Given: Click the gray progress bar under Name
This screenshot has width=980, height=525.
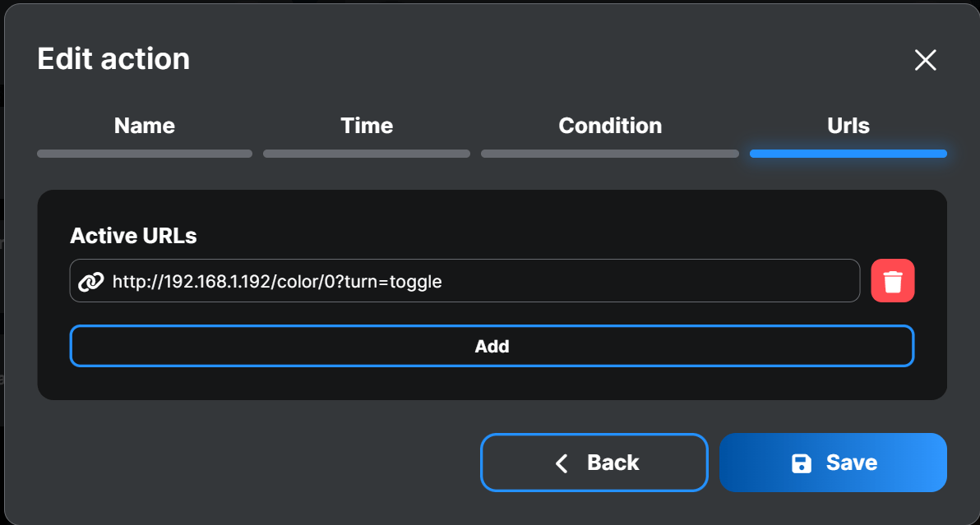Looking at the screenshot, I should [x=144, y=153].
